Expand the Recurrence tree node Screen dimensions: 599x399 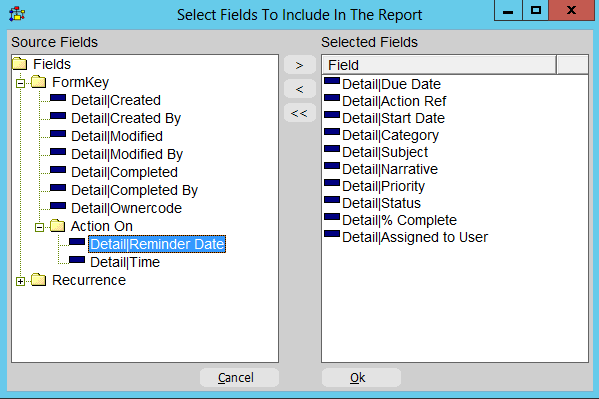tap(21, 282)
